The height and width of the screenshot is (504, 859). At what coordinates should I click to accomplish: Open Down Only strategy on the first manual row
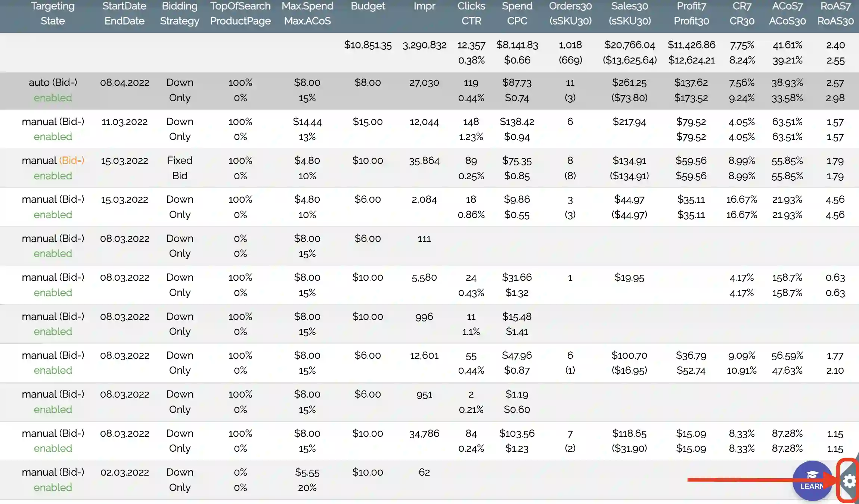180,129
